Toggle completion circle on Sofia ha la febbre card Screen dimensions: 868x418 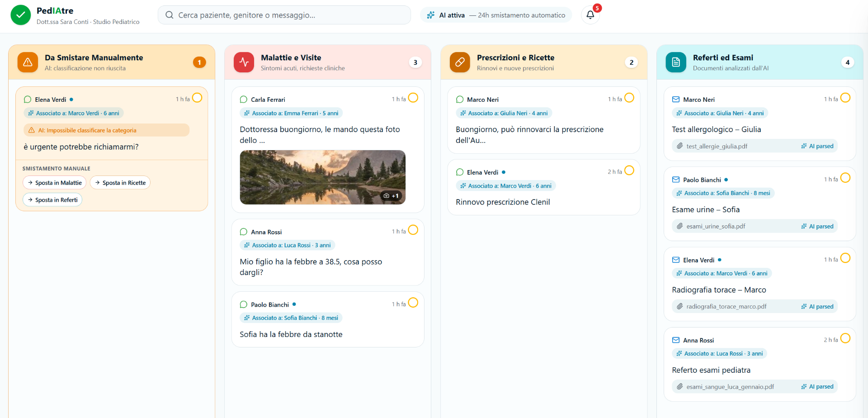point(413,303)
